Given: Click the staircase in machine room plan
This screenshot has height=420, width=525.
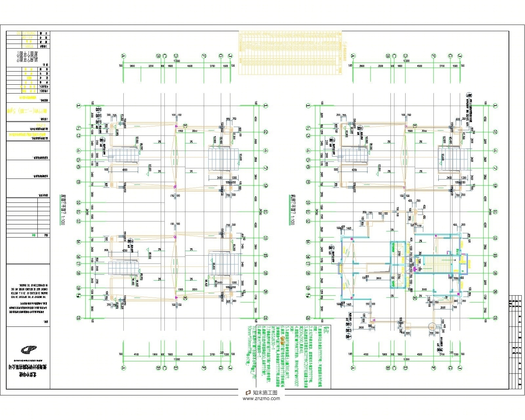Looking at the screenshot, I should (x=438, y=264).
